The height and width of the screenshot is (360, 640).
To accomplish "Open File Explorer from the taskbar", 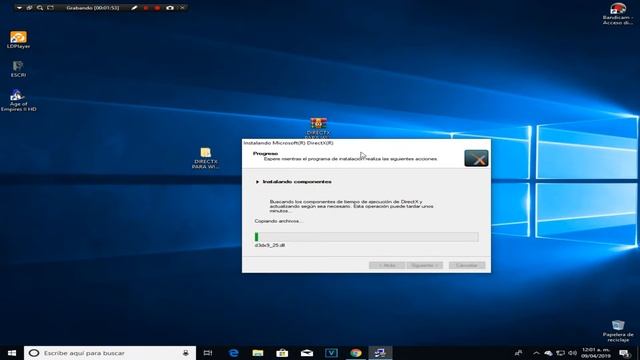I will [258, 353].
